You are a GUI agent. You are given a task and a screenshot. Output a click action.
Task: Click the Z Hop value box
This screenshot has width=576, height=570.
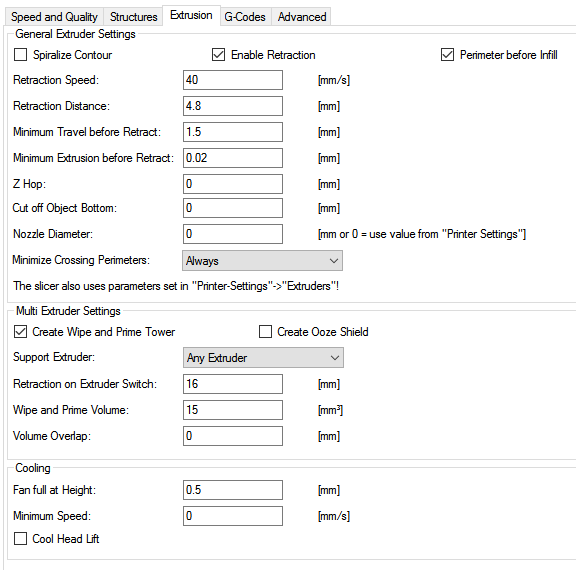point(233,184)
